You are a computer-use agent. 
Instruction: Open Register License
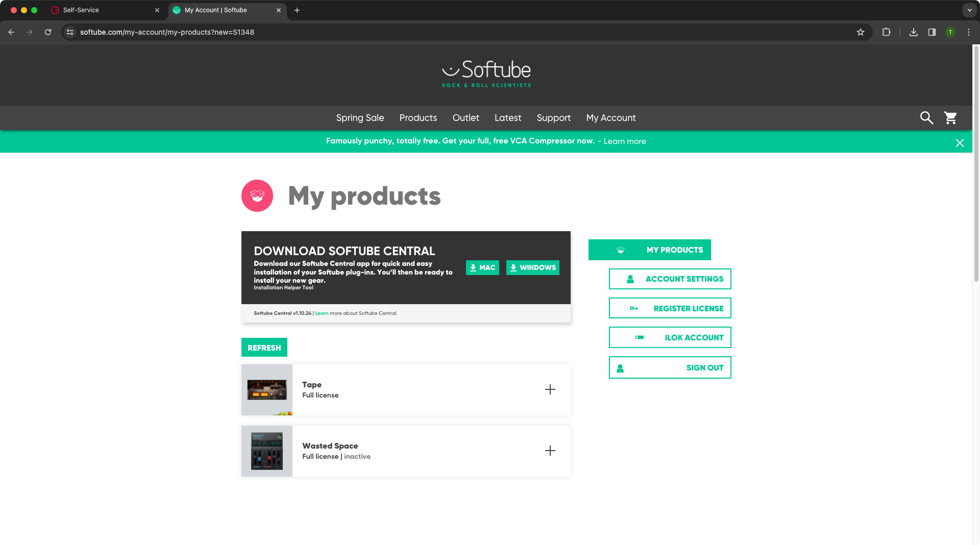coord(670,308)
